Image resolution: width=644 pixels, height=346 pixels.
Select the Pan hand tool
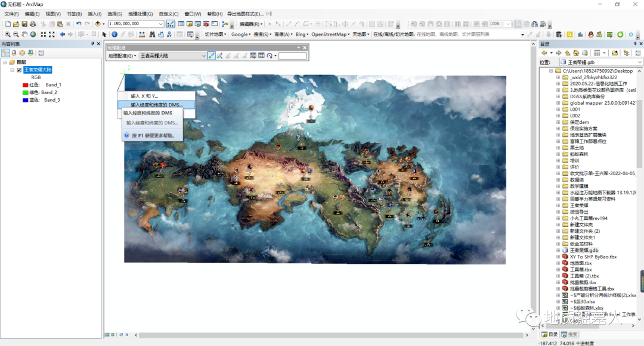click(24, 35)
